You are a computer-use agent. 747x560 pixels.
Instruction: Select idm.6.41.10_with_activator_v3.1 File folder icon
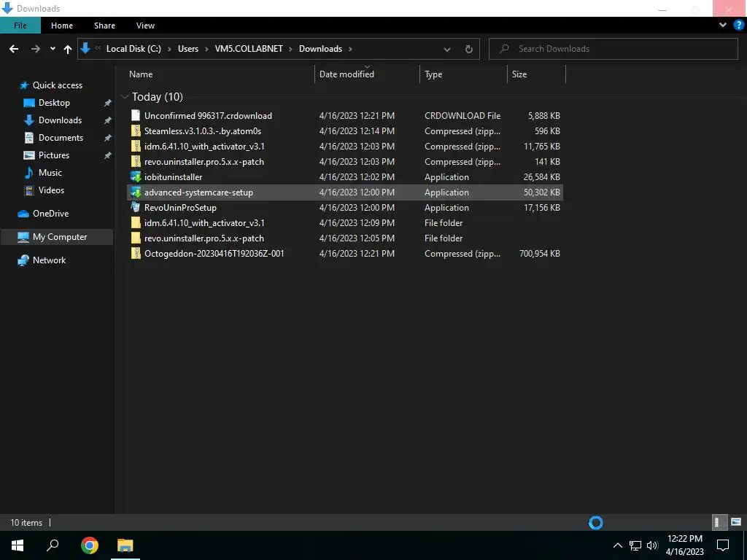[x=136, y=223]
